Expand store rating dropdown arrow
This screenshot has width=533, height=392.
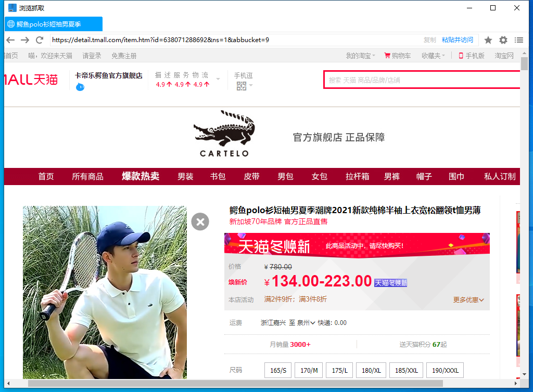(x=218, y=79)
